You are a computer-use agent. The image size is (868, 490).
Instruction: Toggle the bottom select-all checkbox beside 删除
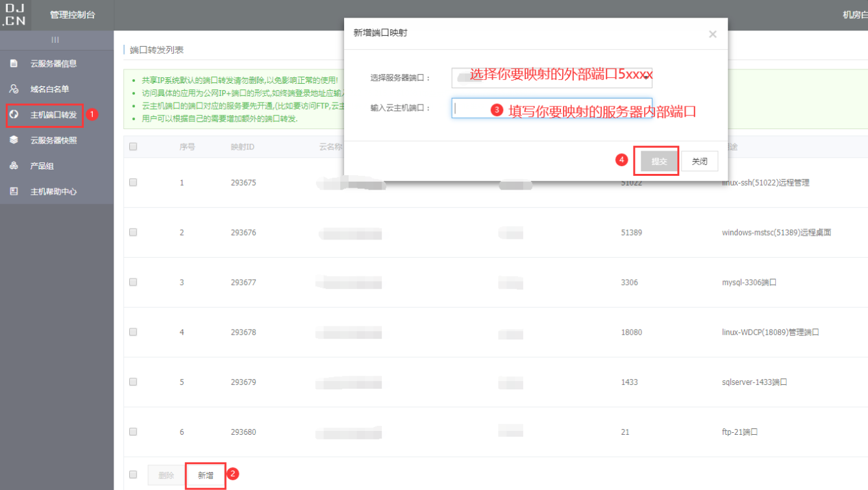point(133,474)
